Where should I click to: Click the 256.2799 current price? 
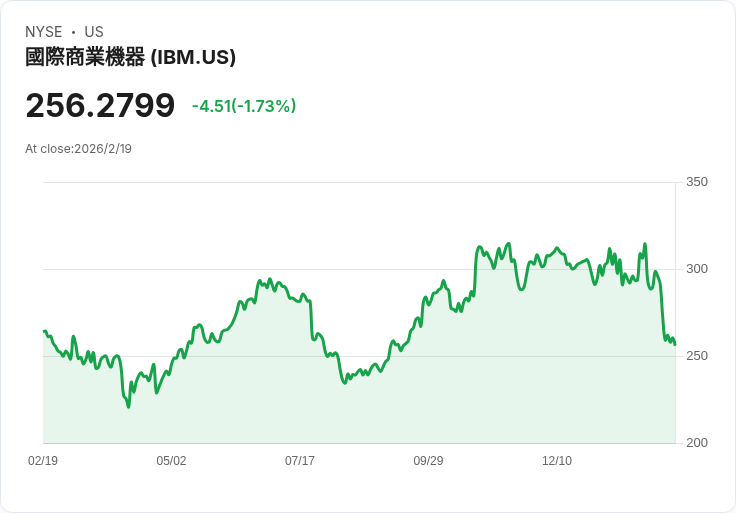(x=100, y=105)
